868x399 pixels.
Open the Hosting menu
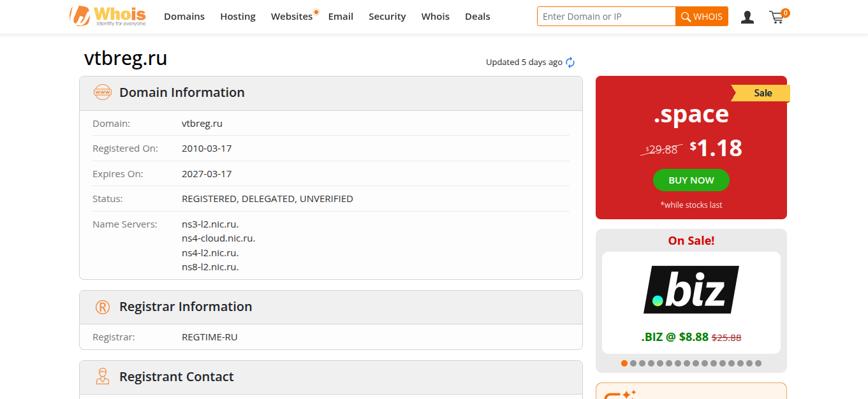coord(238,17)
